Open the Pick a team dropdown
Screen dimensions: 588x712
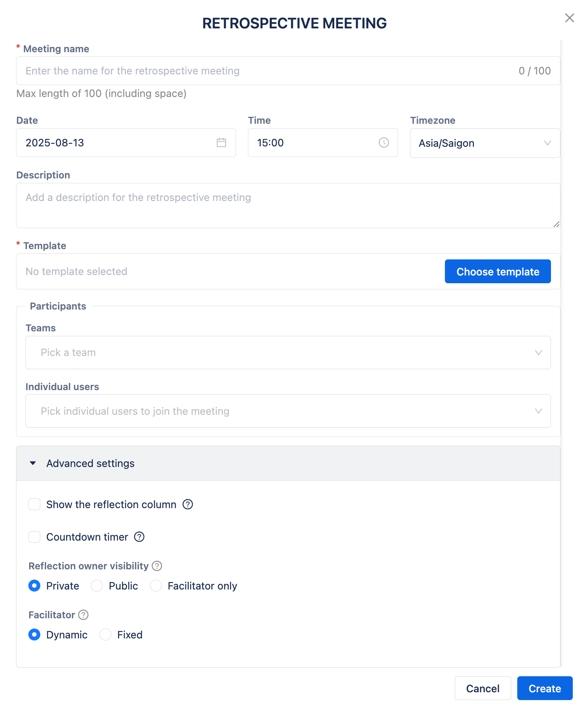288,353
